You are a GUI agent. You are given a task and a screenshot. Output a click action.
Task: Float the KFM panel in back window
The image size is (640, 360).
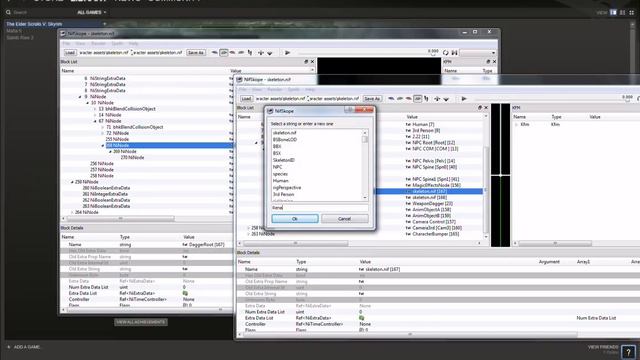tap(488, 62)
